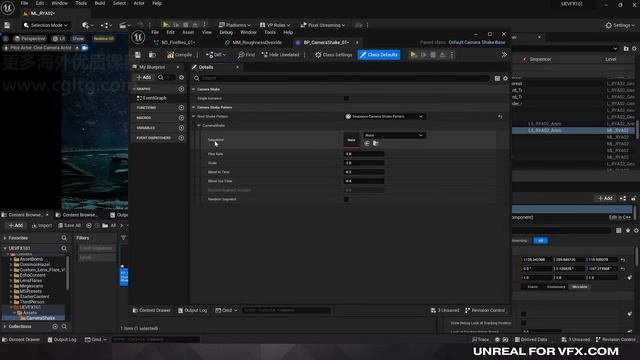Collapse the Root Shake Pattern row
640x360 pixels.
pos(194,116)
